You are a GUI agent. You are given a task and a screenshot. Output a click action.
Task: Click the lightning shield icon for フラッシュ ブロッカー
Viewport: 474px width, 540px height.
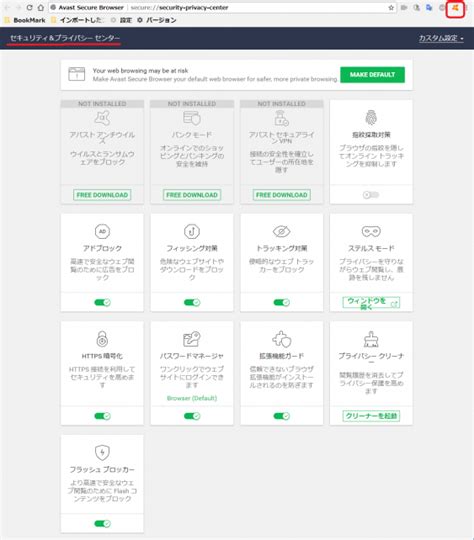point(102,453)
